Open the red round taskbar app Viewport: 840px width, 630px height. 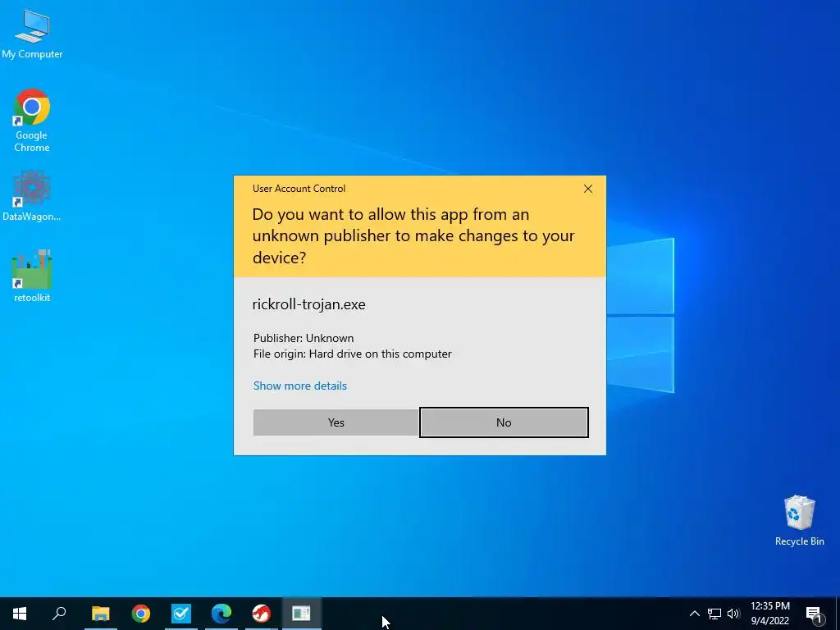pos(262,614)
